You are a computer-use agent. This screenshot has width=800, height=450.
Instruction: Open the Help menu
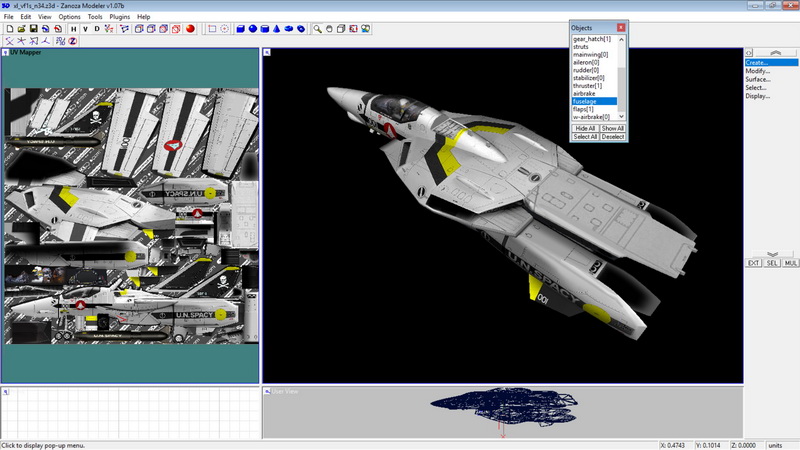click(143, 17)
